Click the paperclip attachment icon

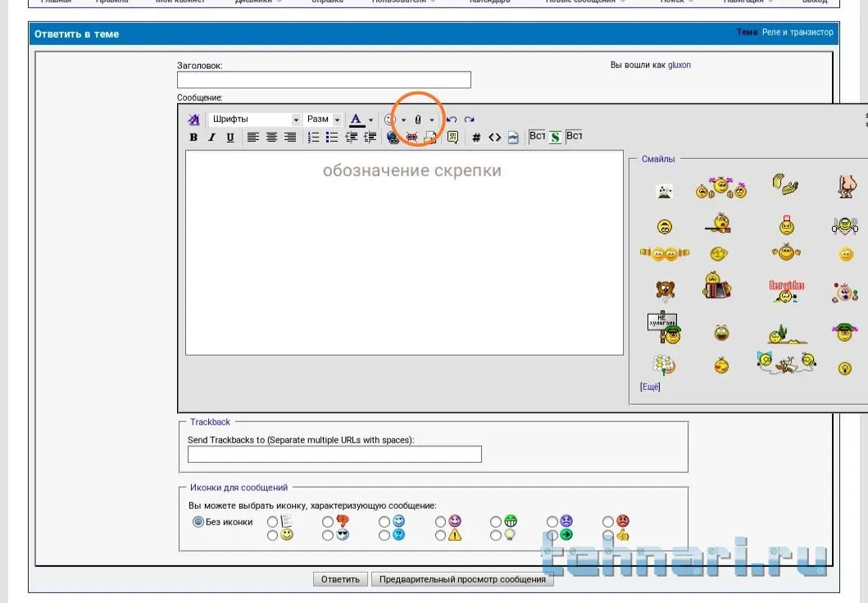[x=418, y=120]
